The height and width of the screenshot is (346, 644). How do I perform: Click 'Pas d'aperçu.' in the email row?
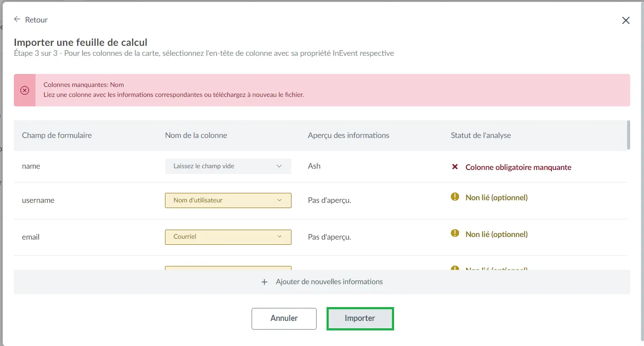[x=329, y=237]
